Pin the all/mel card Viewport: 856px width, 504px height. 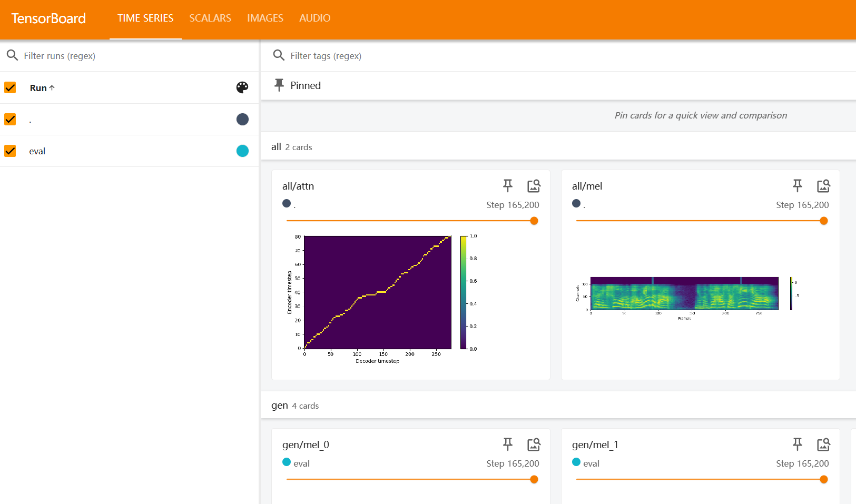798,185
